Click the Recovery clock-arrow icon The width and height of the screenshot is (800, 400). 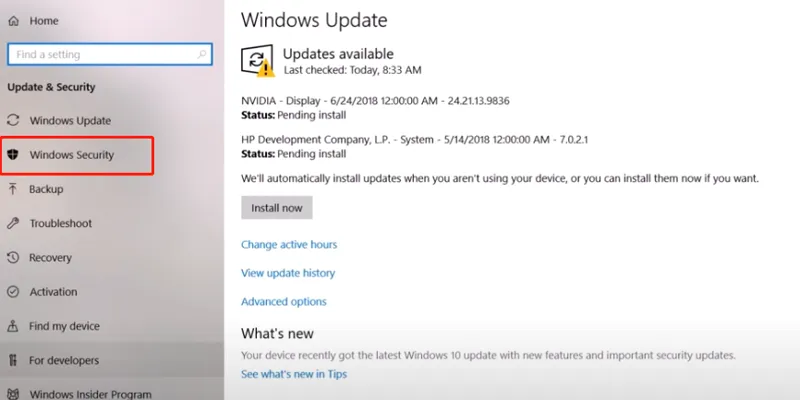click(x=13, y=257)
